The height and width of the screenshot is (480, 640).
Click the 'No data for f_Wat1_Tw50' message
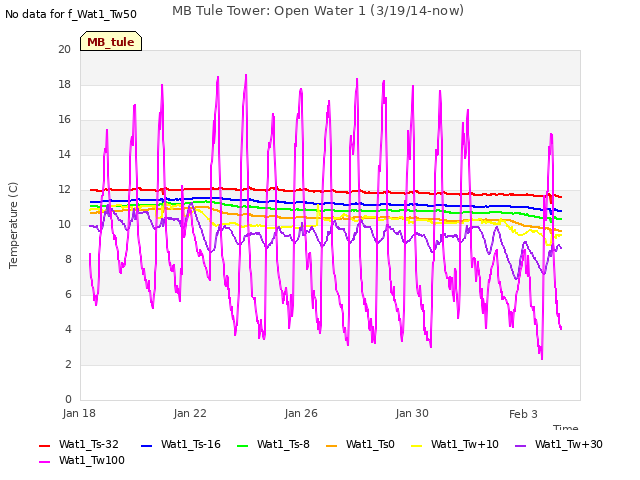(x=71, y=14)
